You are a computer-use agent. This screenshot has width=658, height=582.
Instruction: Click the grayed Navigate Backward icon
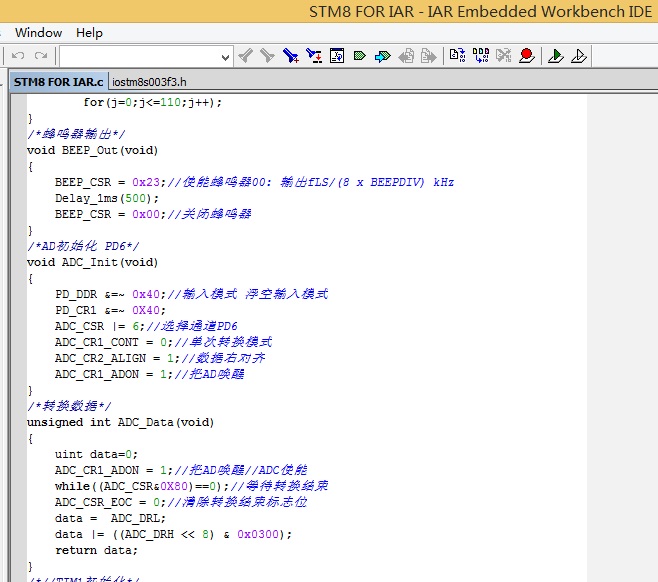click(x=406, y=56)
